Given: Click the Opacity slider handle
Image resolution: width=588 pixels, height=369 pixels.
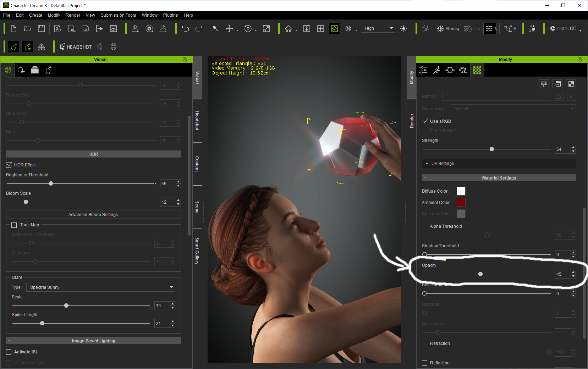Looking at the screenshot, I should pyautogui.click(x=480, y=274).
